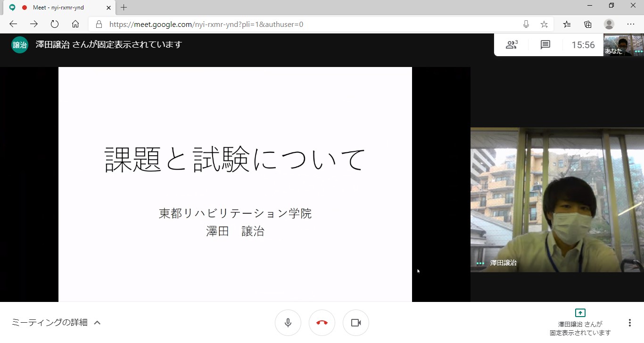Bookmark this page with star icon
Image resolution: width=644 pixels, height=343 pixels.
[544, 24]
